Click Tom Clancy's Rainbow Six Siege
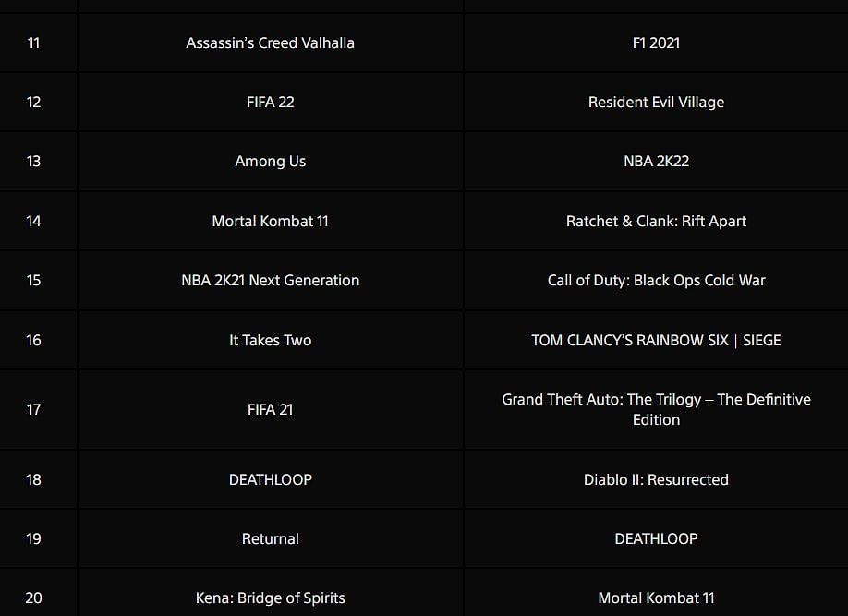848x616 pixels. click(656, 340)
